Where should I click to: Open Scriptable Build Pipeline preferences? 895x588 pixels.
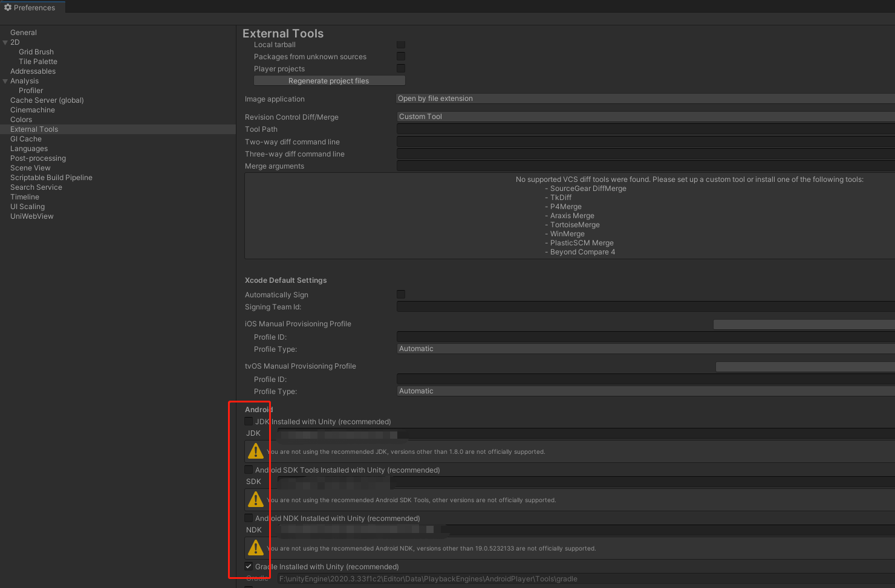(x=51, y=178)
